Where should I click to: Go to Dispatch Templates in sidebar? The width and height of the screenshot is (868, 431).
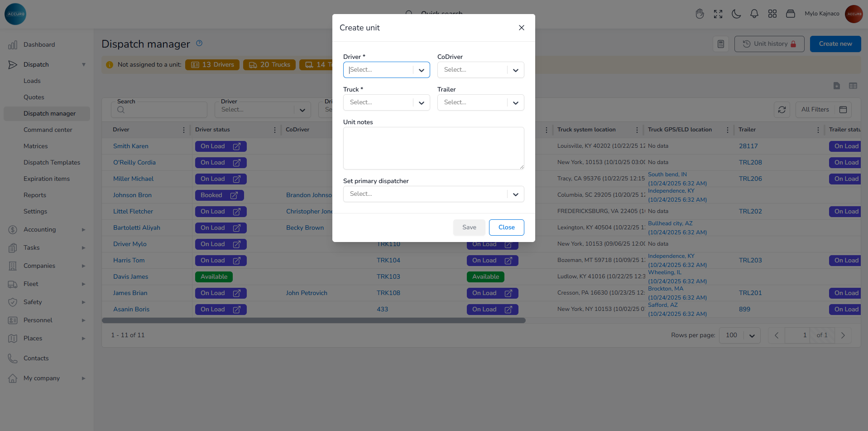pos(52,162)
